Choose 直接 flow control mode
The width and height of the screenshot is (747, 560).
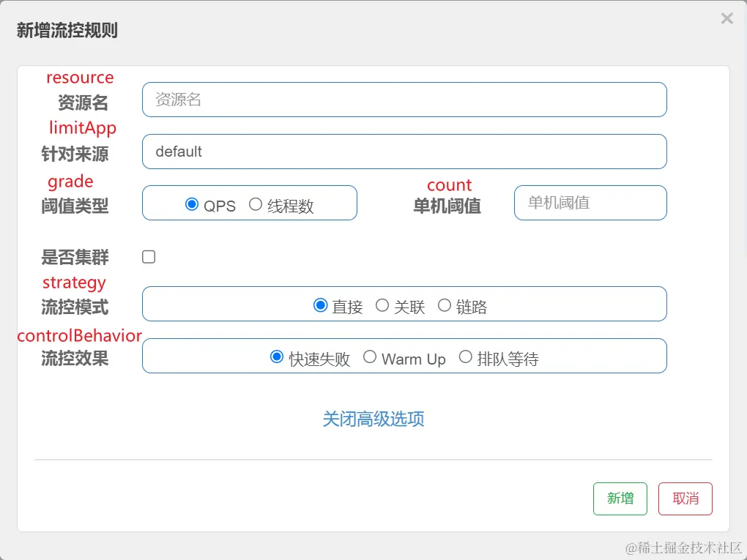320,305
